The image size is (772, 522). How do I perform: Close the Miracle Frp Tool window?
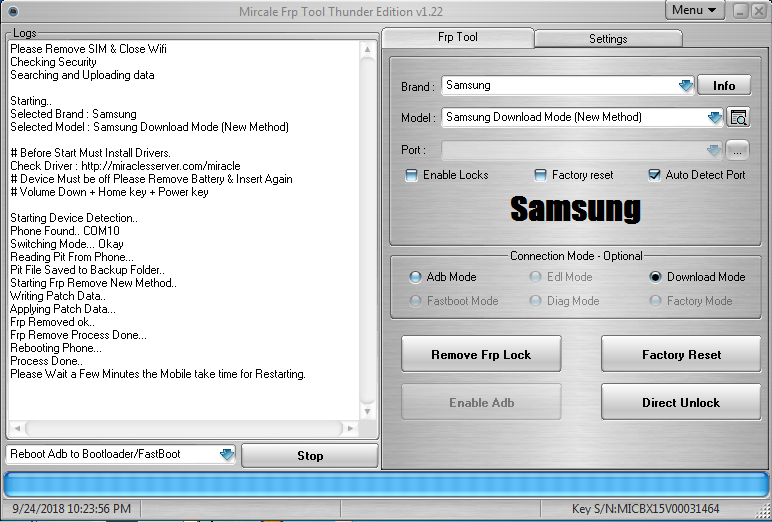click(x=759, y=11)
